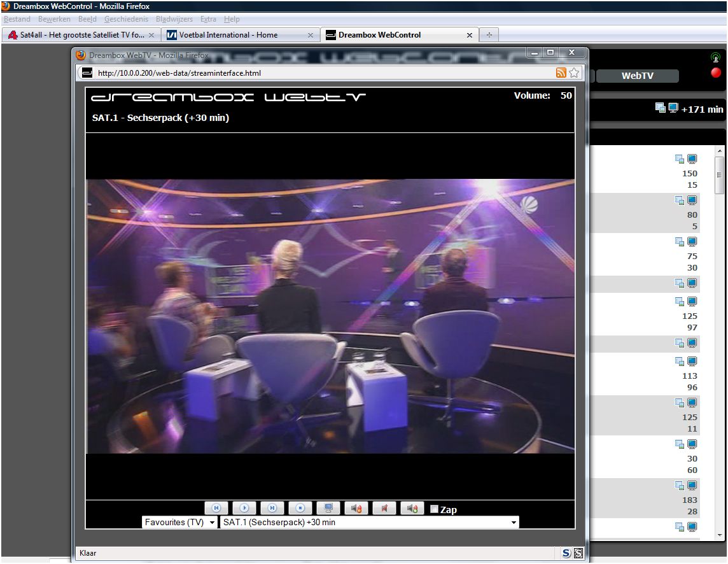Select the Dreambox WebControl tab
Image resolution: width=728 pixels, height=564 pixels.
coord(399,35)
